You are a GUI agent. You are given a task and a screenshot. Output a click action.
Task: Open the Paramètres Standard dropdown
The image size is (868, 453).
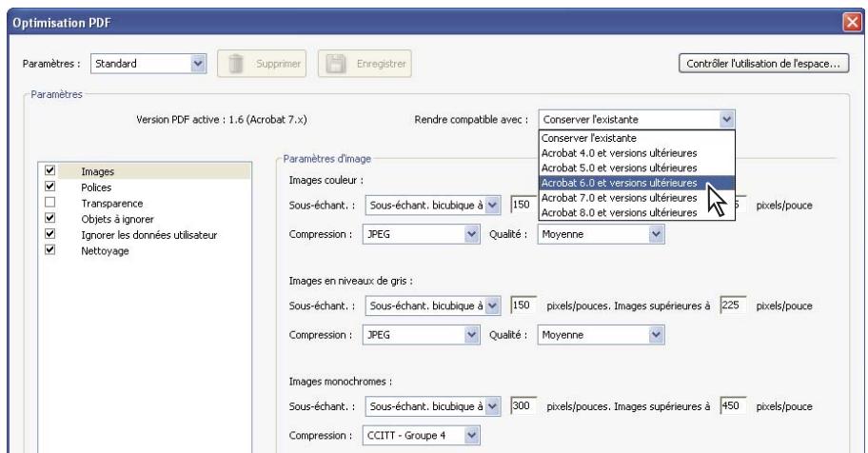tap(148, 64)
